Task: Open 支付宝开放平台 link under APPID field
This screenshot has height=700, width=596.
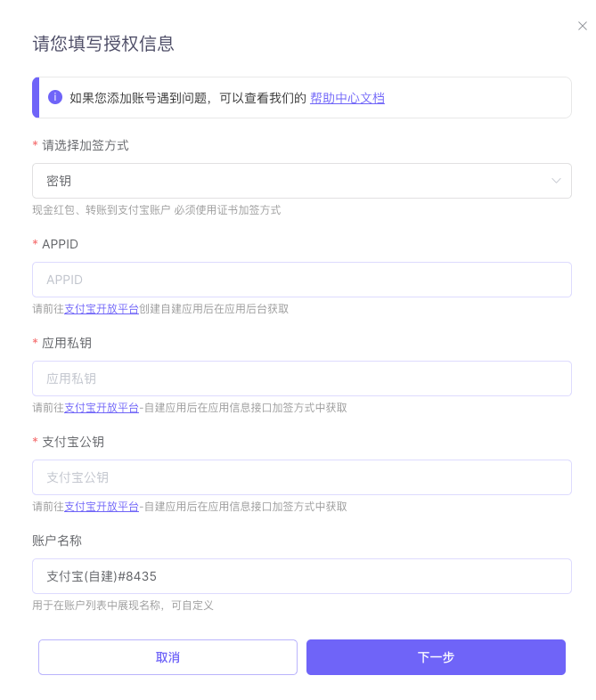Action: point(102,309)
